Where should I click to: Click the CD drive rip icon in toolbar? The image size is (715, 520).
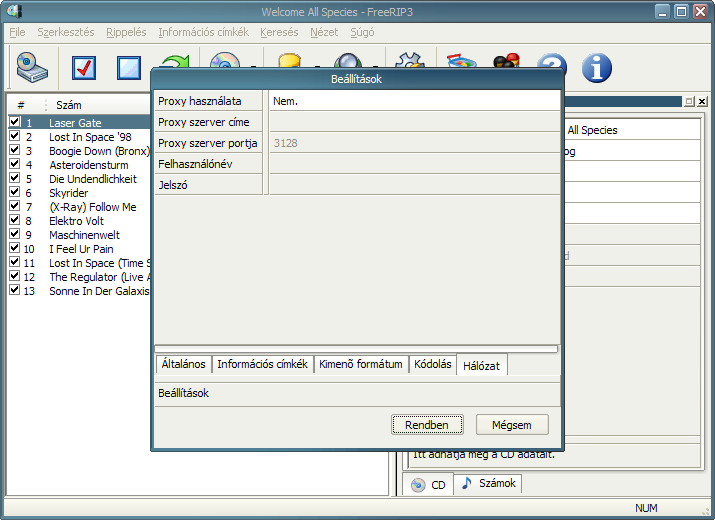coord(32,68)
